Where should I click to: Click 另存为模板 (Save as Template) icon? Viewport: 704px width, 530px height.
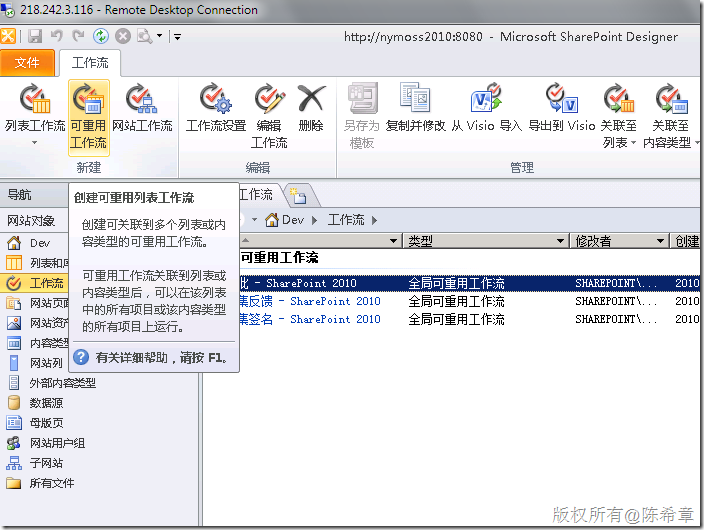click(362, 97)
